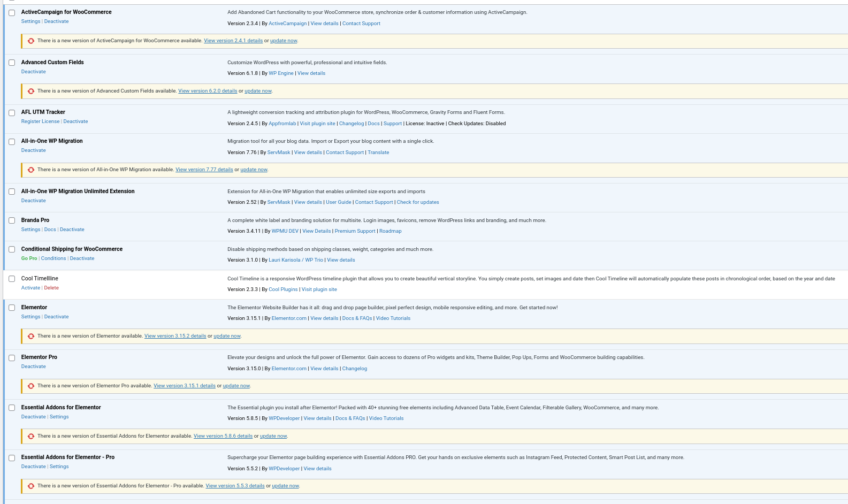848x504 pixels.
Task: Select the ActiveCampaign for WooCommerce checkbox
Action: 12,13
